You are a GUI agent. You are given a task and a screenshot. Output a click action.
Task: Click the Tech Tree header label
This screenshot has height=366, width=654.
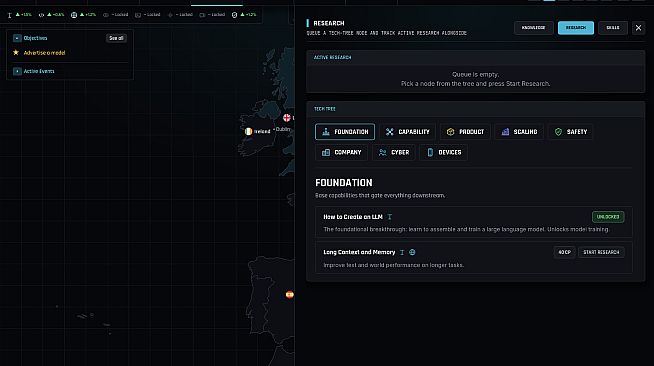[x=324, y=109]
